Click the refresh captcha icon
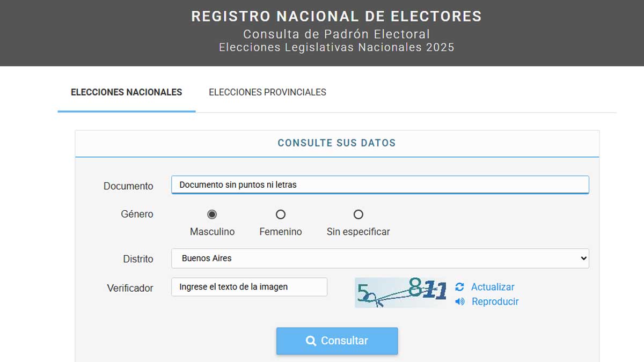644x362 pixels. pyautogui.click(x=459, y=287)
